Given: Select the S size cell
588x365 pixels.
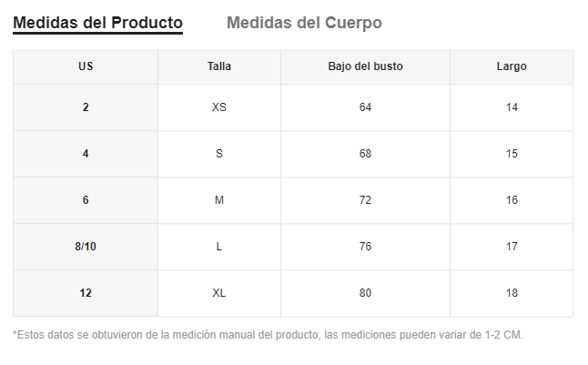Looking at the screenshot, I should 219,154.
